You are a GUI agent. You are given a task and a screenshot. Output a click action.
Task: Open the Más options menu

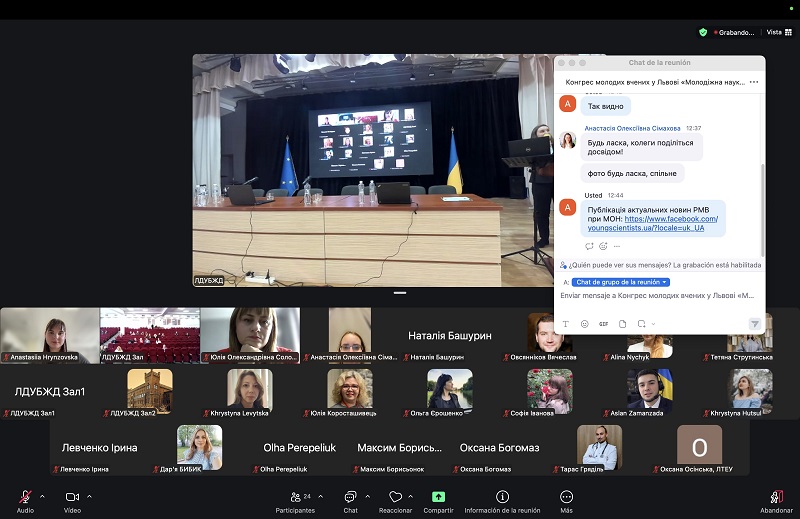coord(566,497)
